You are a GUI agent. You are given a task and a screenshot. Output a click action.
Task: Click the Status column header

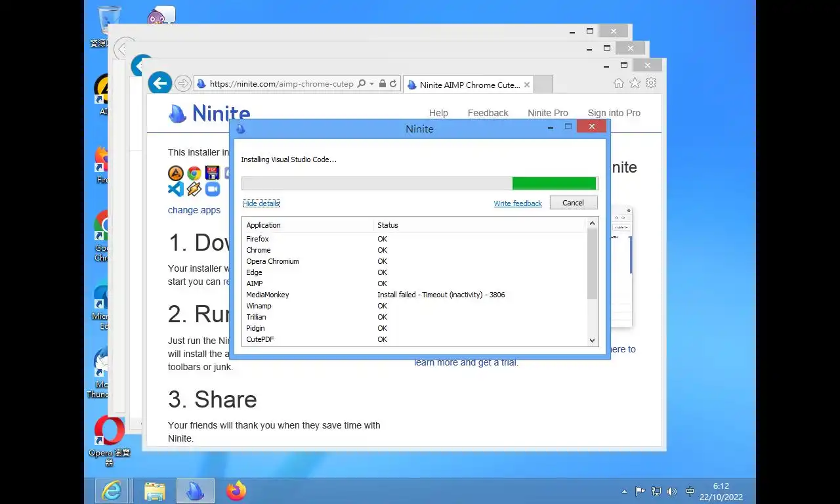[479, 225]
